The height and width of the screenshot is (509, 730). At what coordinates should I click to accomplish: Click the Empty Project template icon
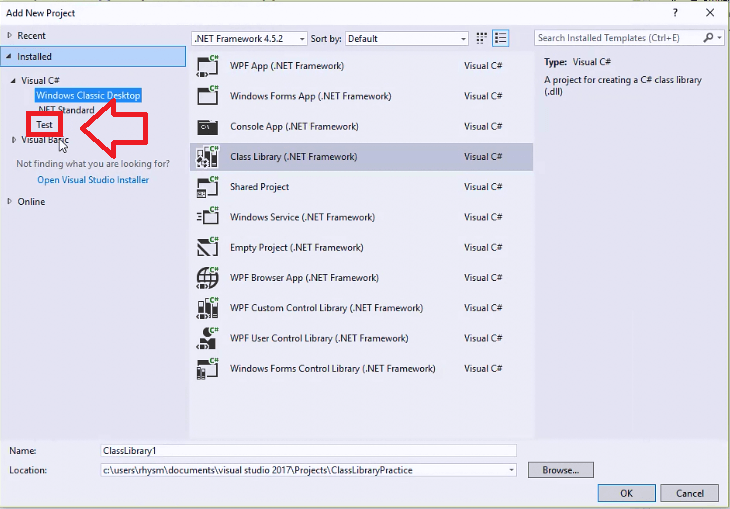click(208, 248)
